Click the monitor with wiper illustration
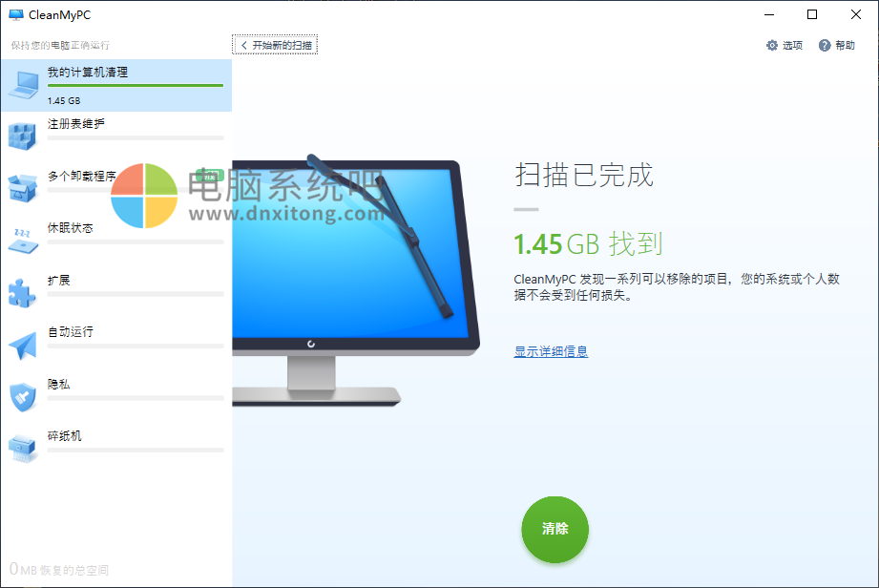The image size is (879, 588). (x=356, y=281)
